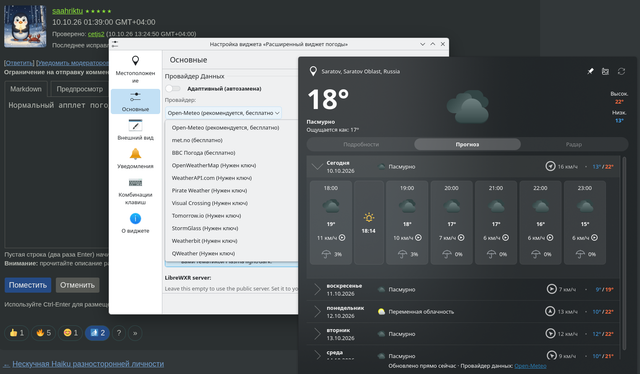Switch to the Прогноз tab
Image resolution: width=640 pixels, height=374 pixels.
[467, 144]
